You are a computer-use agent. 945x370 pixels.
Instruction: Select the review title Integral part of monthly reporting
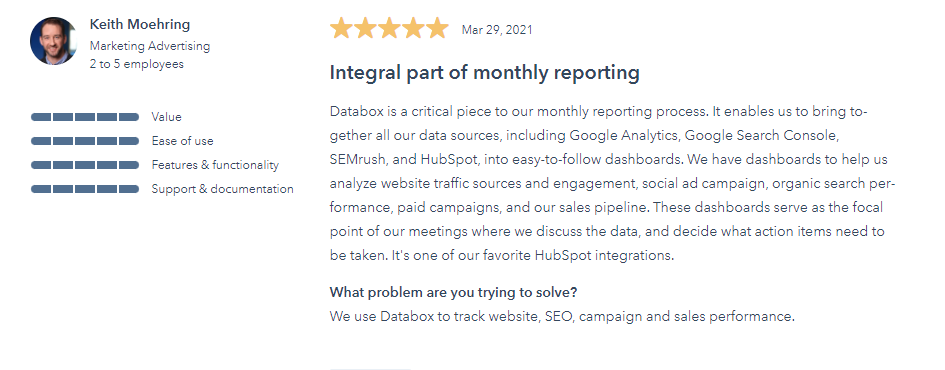pos(485,73)
